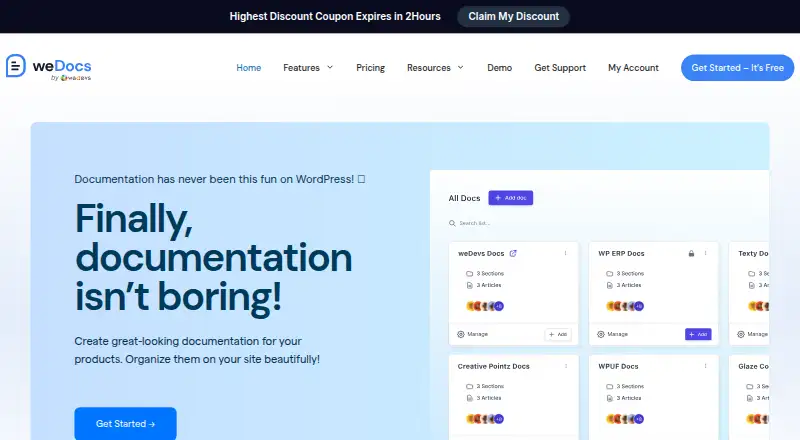This screenshot has width=800, height=440.
Task: Click the WPUF Docs card title
Action: pyautogui.click(x=618, y=366)
